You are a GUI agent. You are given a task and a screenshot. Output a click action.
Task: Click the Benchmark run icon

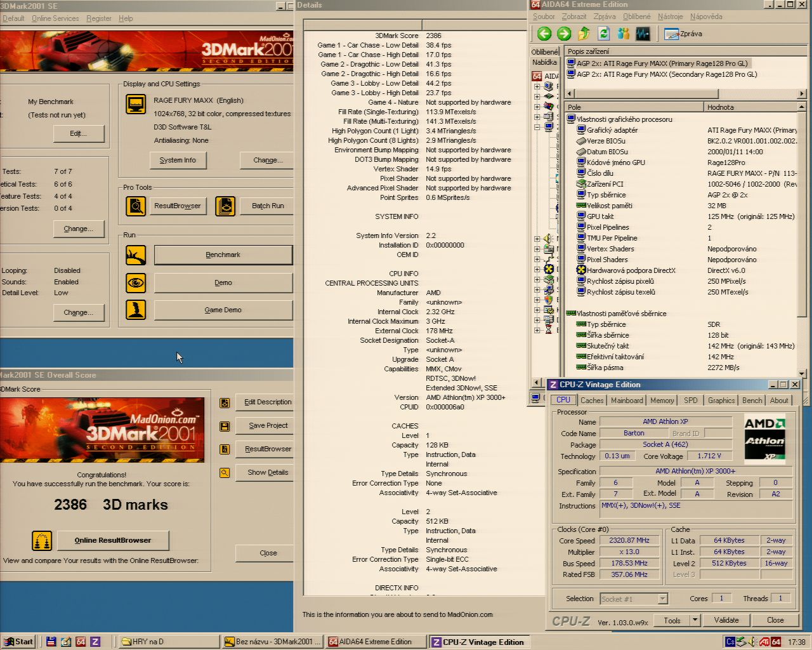point(136,255)
